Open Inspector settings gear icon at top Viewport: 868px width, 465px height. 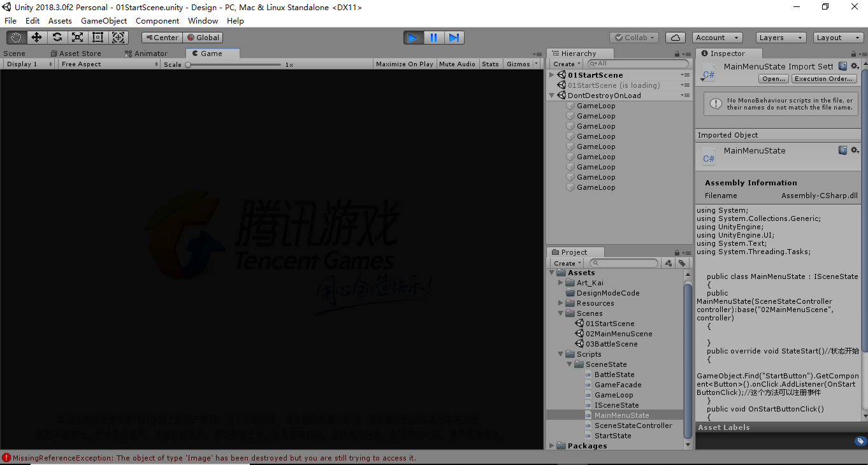point(855,66)
